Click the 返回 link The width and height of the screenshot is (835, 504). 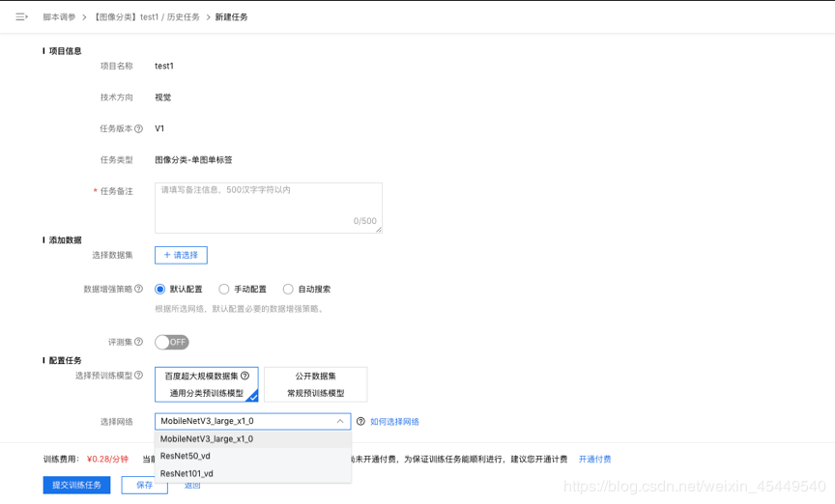[191, 485]
